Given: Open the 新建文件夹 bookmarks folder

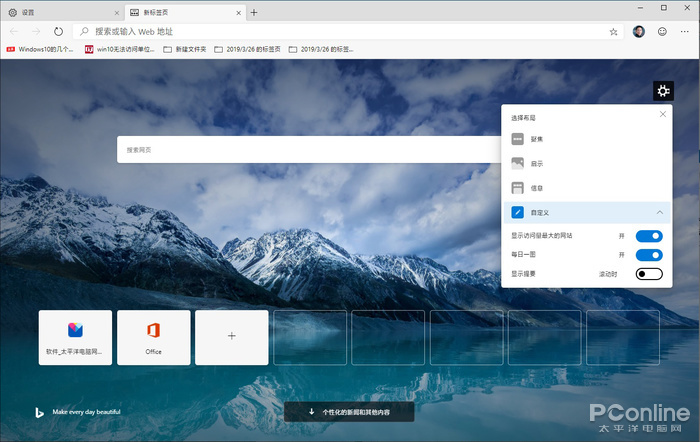Looking at the screenshot, I should [x=185, y=50].
